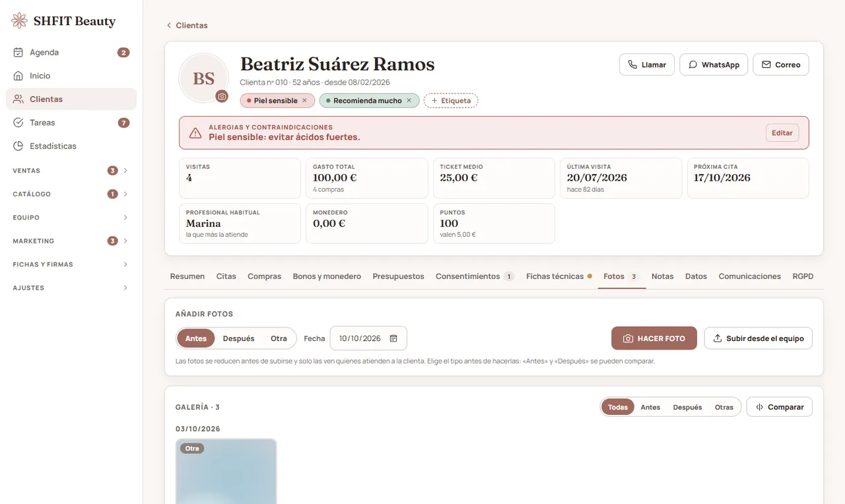Expand the Ventas sidebar section

[71, 171]
